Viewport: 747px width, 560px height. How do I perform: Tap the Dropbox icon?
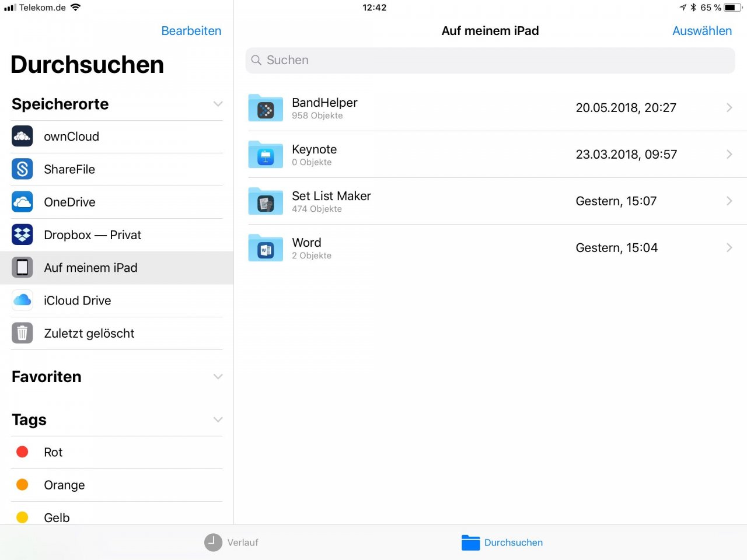(22, 235)
